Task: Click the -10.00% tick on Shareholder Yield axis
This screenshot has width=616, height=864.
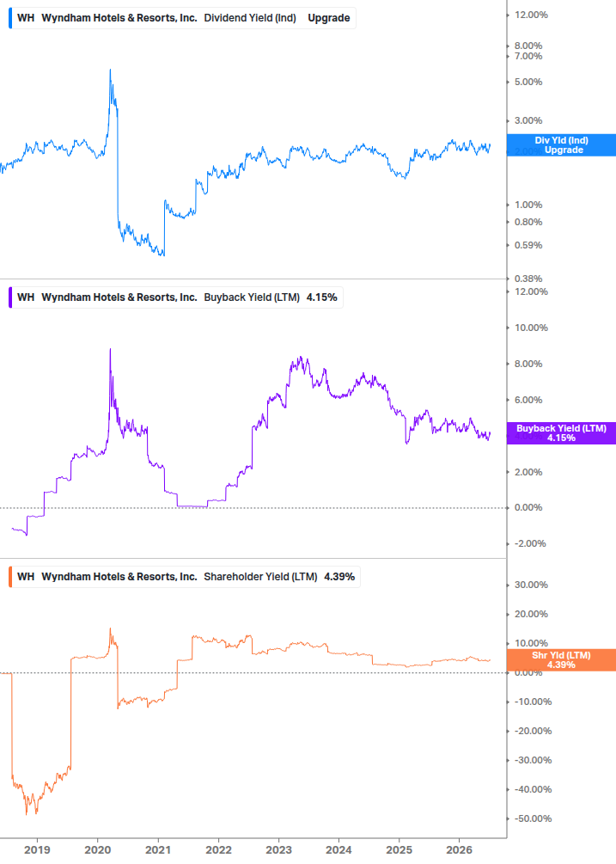Action: 533,702
